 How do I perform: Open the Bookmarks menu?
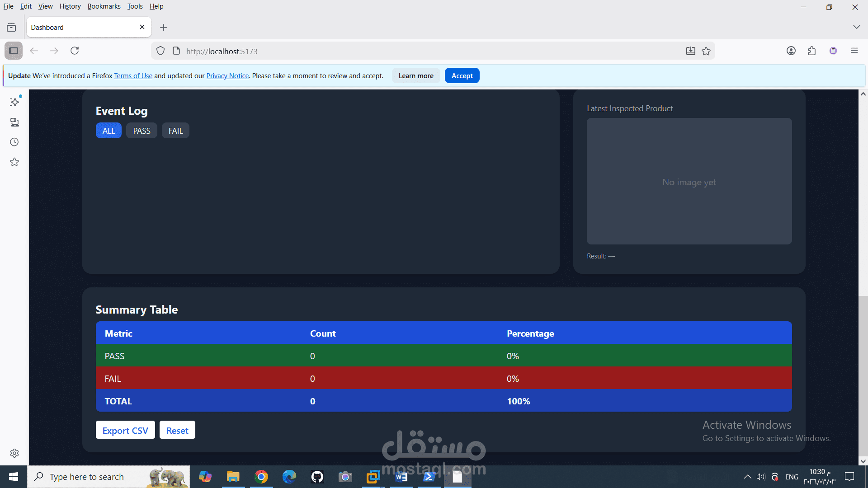point(104,6)
